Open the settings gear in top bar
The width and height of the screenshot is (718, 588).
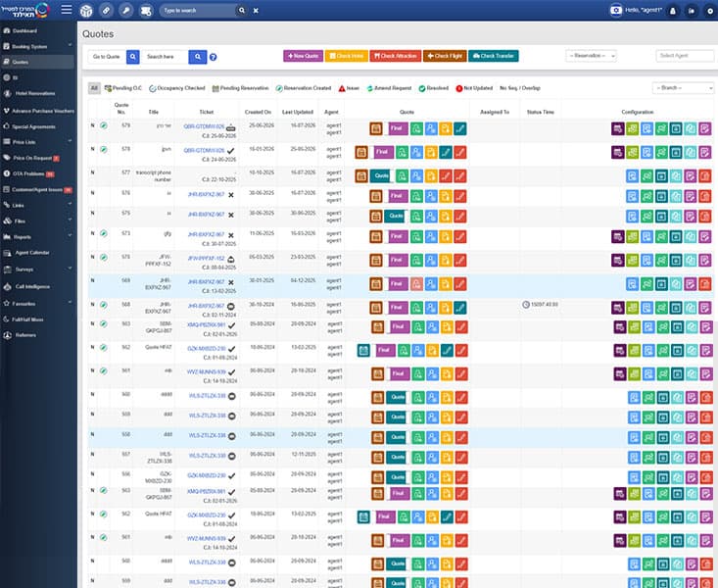coord(710,11)
